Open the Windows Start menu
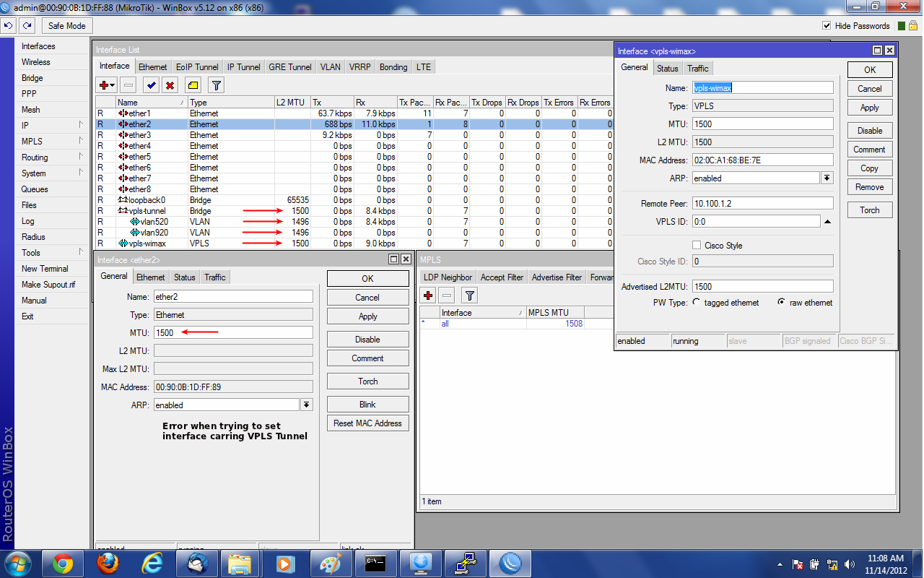924x578 pixels. click(x=18, y=562)
